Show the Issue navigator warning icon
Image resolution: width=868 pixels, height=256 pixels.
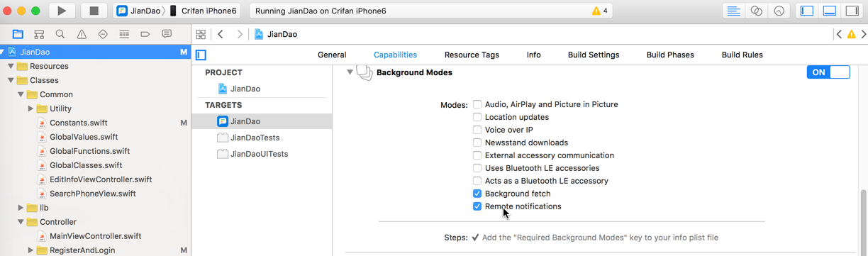click(82, 34)
